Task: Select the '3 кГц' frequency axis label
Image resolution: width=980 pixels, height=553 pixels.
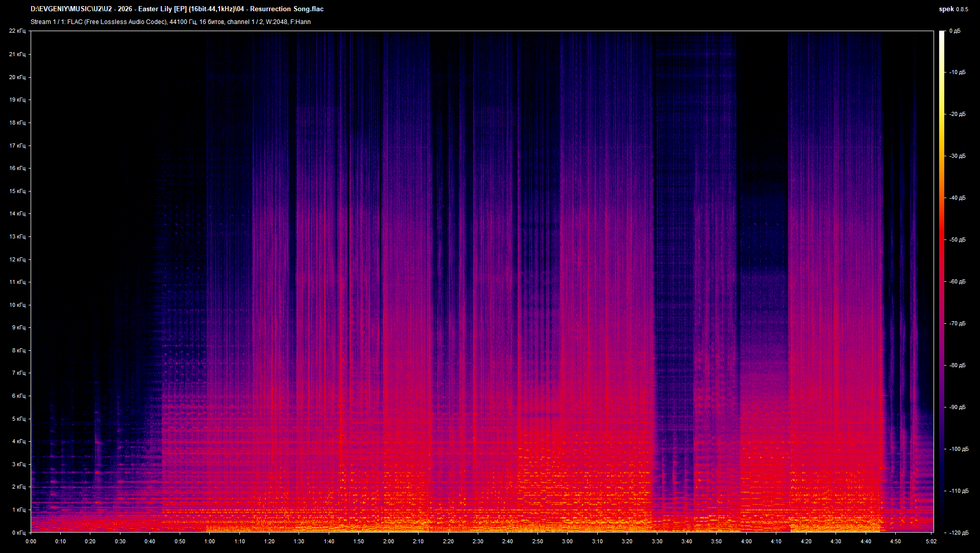Action: [19, 464]
